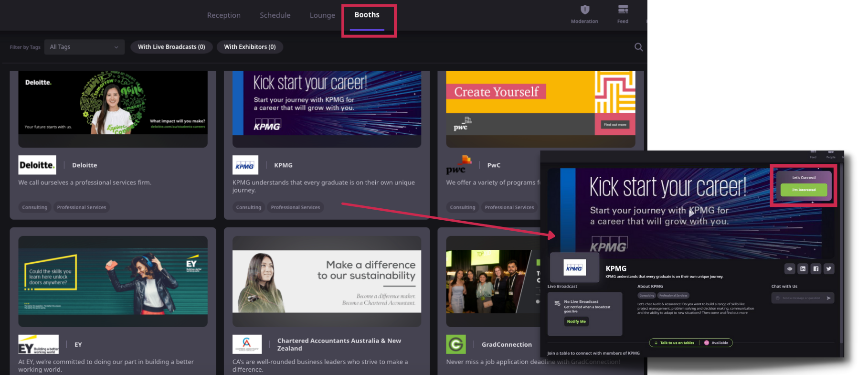Click Find out more on PwC banner
This screenshot has width=868, height=375.
(x=615, y=125)
